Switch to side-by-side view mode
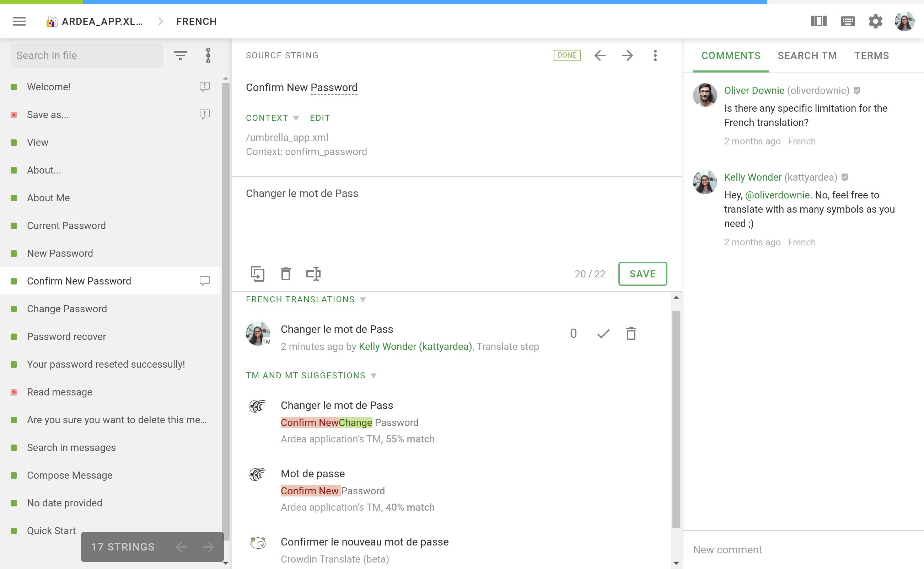 coord(818,21)
